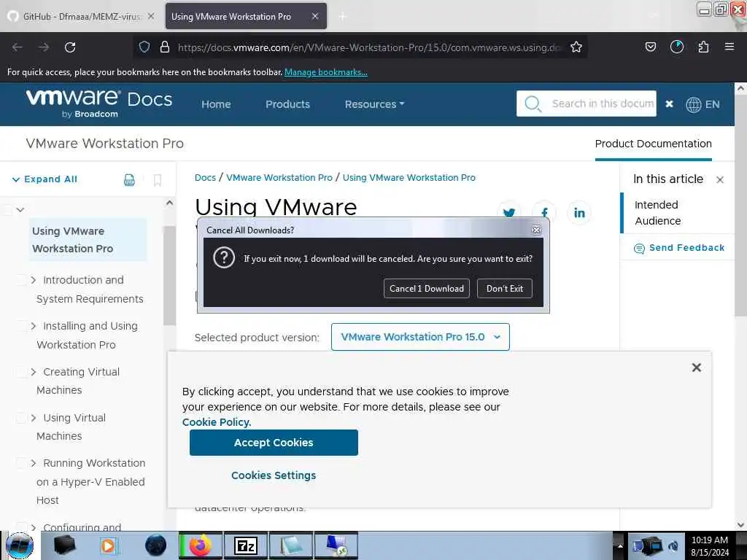This screenshot has width=747, height=560.
Task: Expand Introduction and System Requirements chevron
Action: pyautogui.click(x=34, y=280)
